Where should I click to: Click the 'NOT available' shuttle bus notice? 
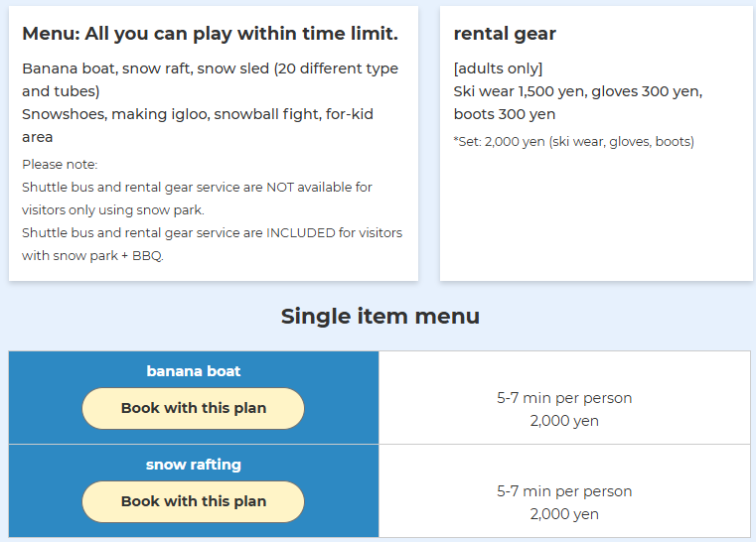click(197, 187)
